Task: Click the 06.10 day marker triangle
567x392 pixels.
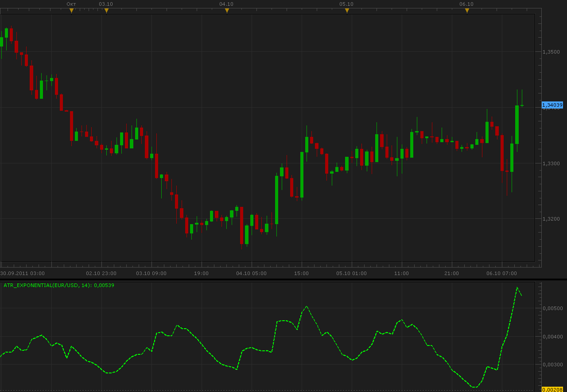Action: (x=467, y=11)
